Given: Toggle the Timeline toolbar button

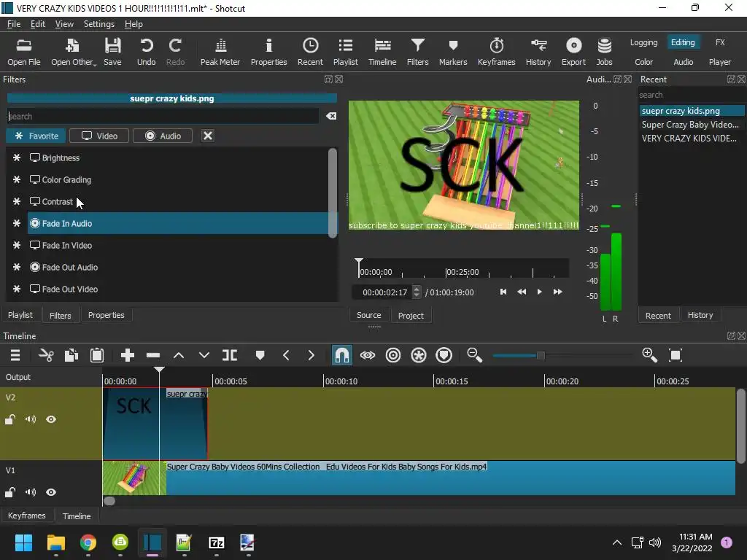Looking at the screenshot, I should point(382,52).
